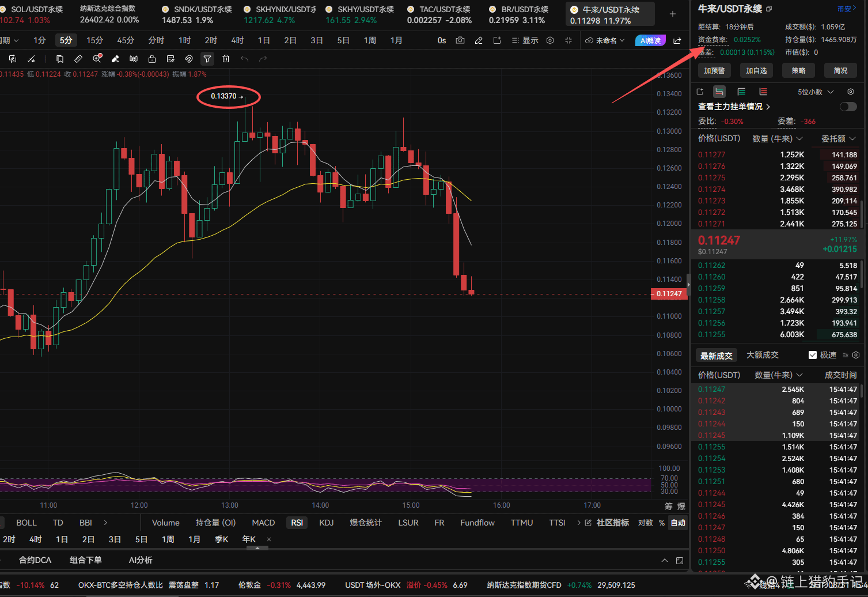The width and height of the screenshot is (868, 597).
Task: Click the 加自选 button
Action: point(756,70)
